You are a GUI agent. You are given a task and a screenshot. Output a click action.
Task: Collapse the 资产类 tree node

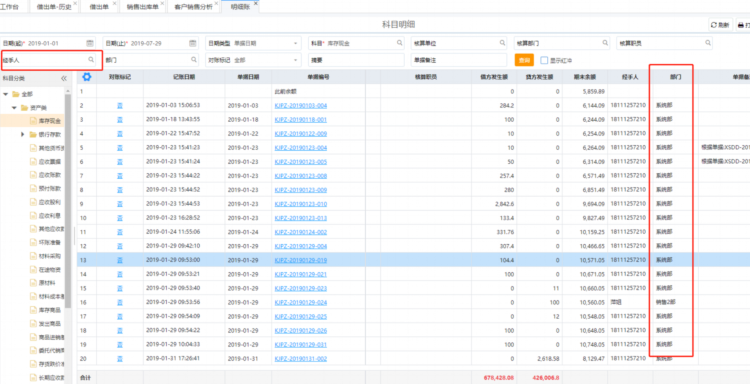(14, 108)
